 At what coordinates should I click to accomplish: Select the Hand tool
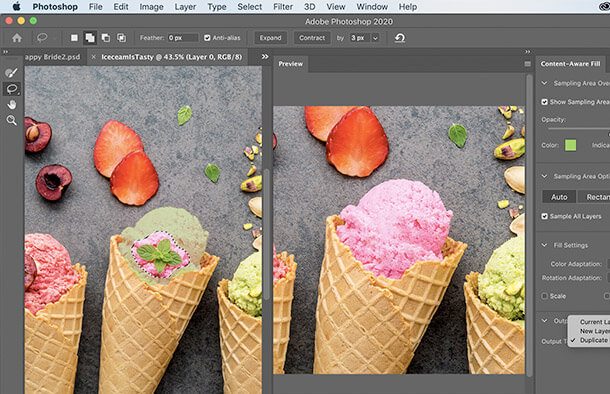pos(12,105)
